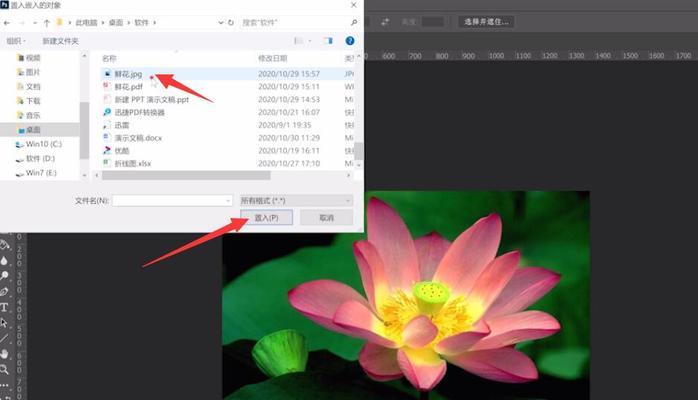Click the search magnifier icon in dialog
698x400 pixels.
coord(354,22)
